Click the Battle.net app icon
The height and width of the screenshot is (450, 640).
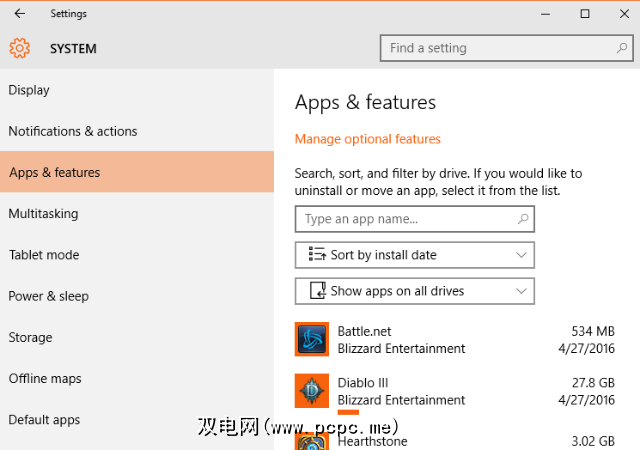(312, 339)
